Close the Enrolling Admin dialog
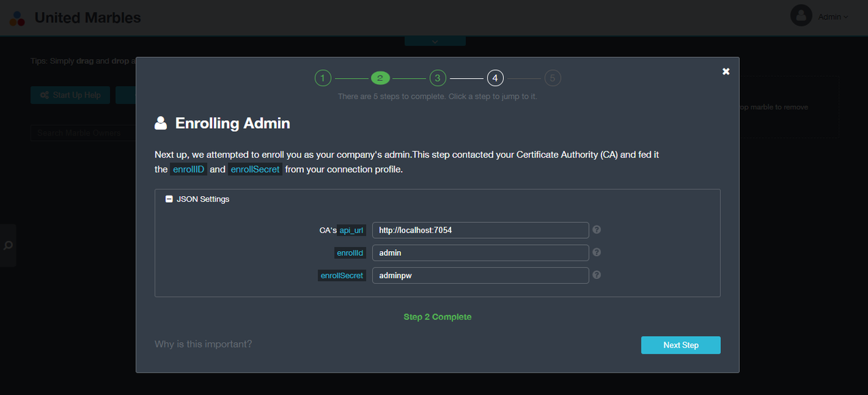Viewport: 868px width, 395px height. click(x=726, y=71)
